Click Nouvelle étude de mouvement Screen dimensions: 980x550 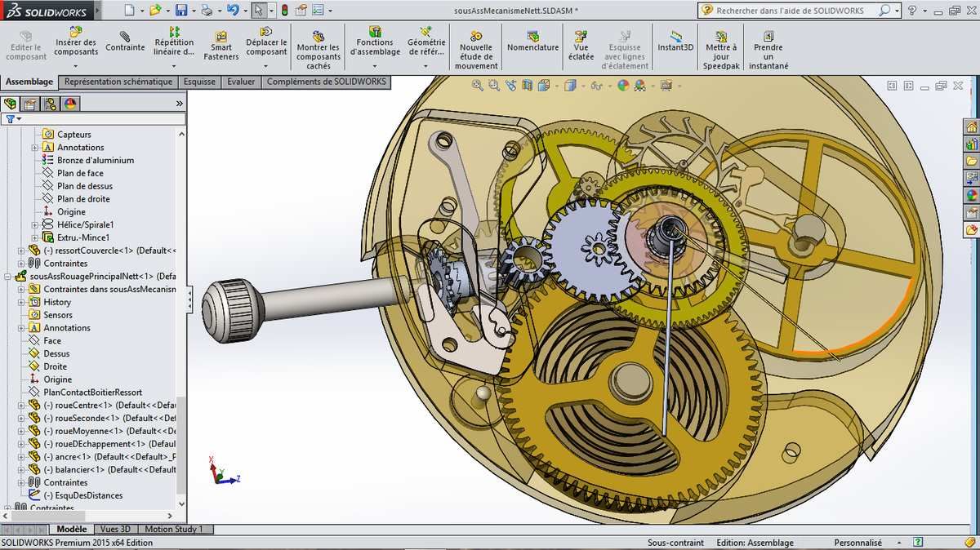click(476, 51)
